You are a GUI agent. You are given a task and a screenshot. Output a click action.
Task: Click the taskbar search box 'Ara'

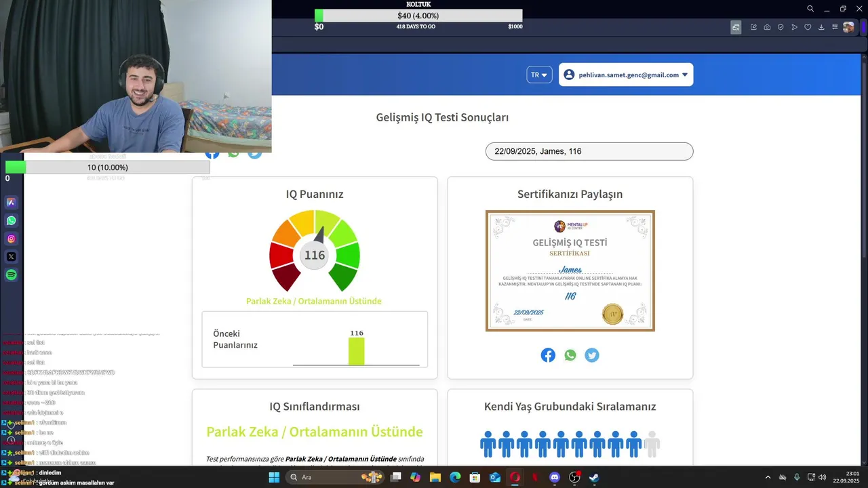click(x=334, y=477)
